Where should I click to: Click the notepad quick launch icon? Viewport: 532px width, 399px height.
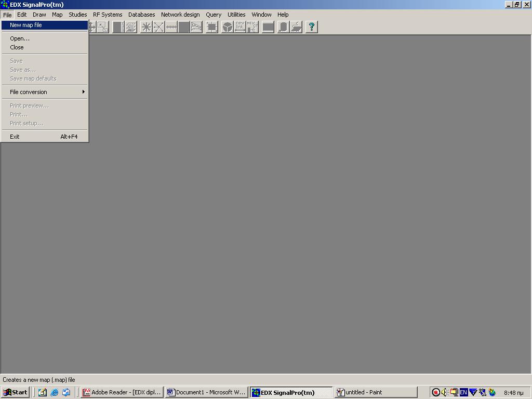[43, 392]
